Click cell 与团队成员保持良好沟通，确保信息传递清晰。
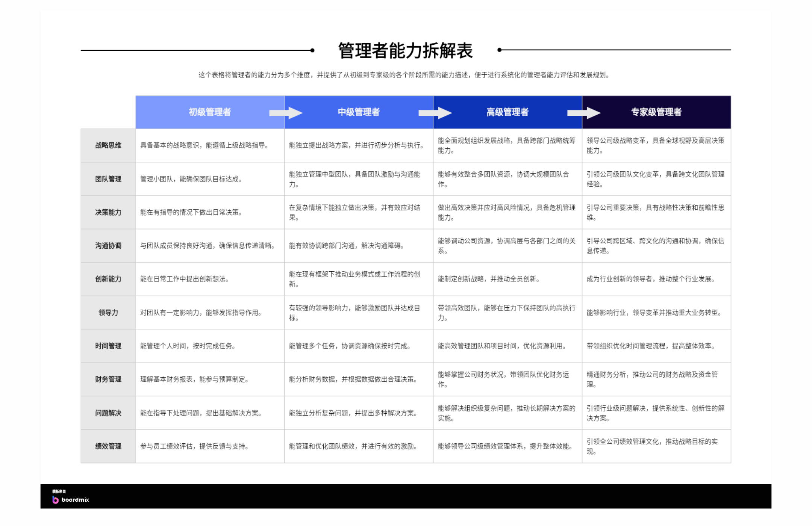812x526 pixels. pos(210,246)
